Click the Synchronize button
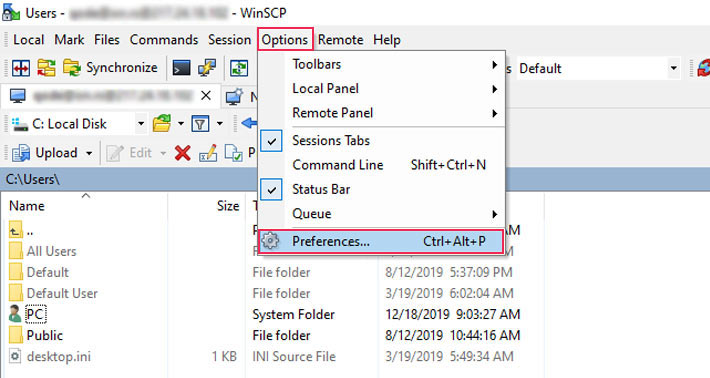The width and height of the screenshot is (710, 378). coord(110,68)
